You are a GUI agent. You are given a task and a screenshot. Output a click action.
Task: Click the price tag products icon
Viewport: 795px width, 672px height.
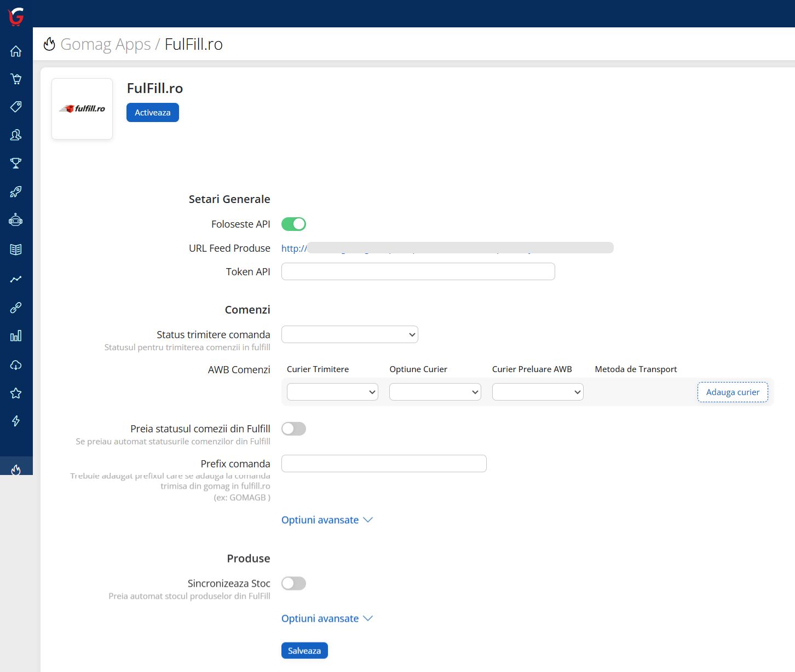point(16,107)
